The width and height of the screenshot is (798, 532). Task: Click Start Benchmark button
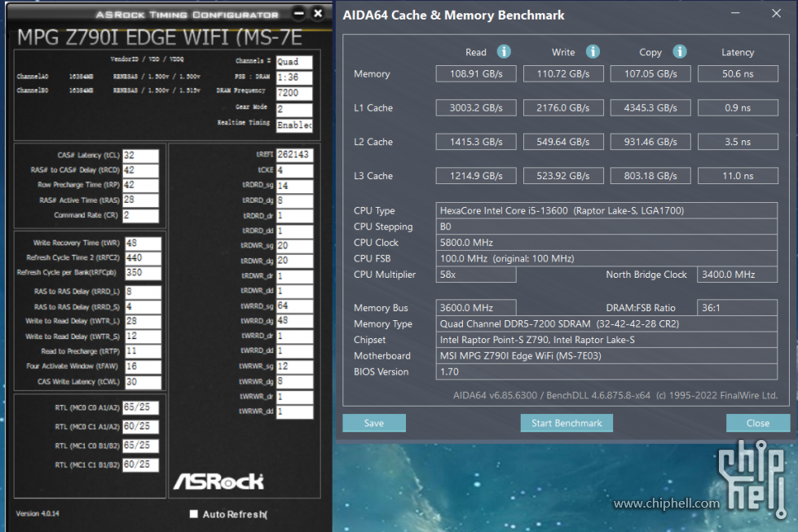tap(567, 423)
